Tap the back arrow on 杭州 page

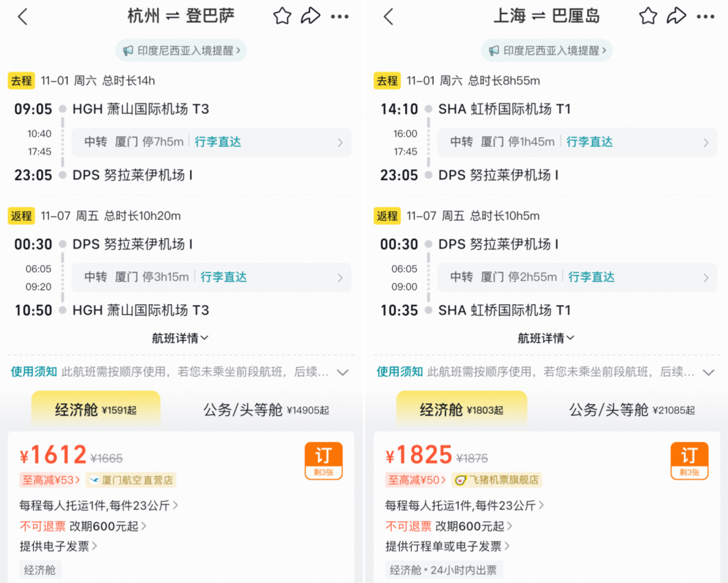click(22, 16)
